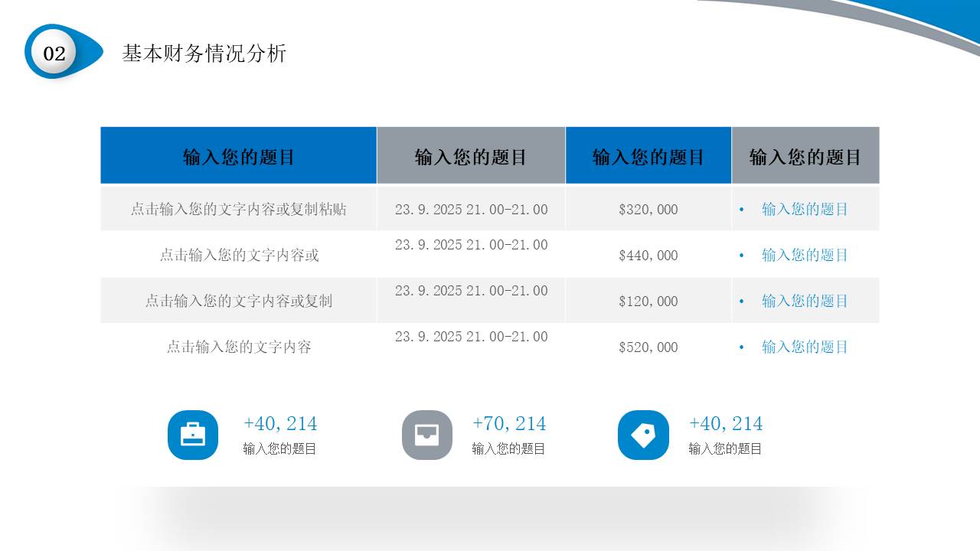Select the first blue table header 输入您的题目
Image resolution: width=980 pixels, height=551 pixels.
point(238,155)
